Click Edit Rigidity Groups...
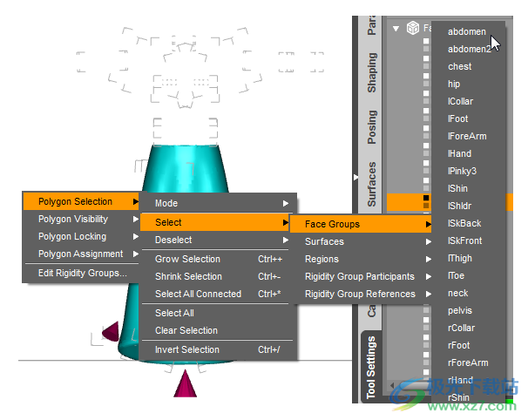Image resolution: width=528 pixels, height=420 pixels. (x=82, y=273)
